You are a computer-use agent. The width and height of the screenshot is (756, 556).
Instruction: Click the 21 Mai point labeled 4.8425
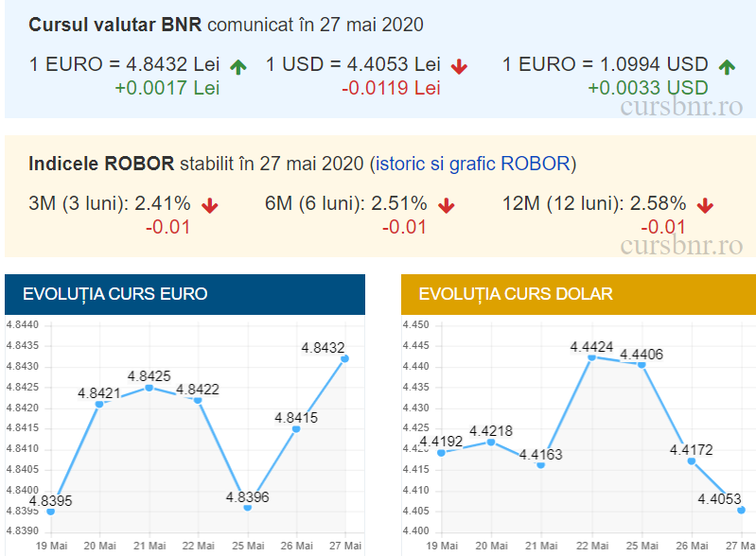[149, 388]
